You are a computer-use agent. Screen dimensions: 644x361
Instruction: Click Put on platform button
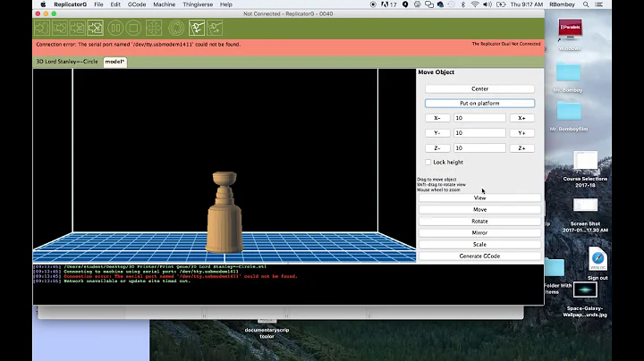pyautogui.click(x=479, y=104)
